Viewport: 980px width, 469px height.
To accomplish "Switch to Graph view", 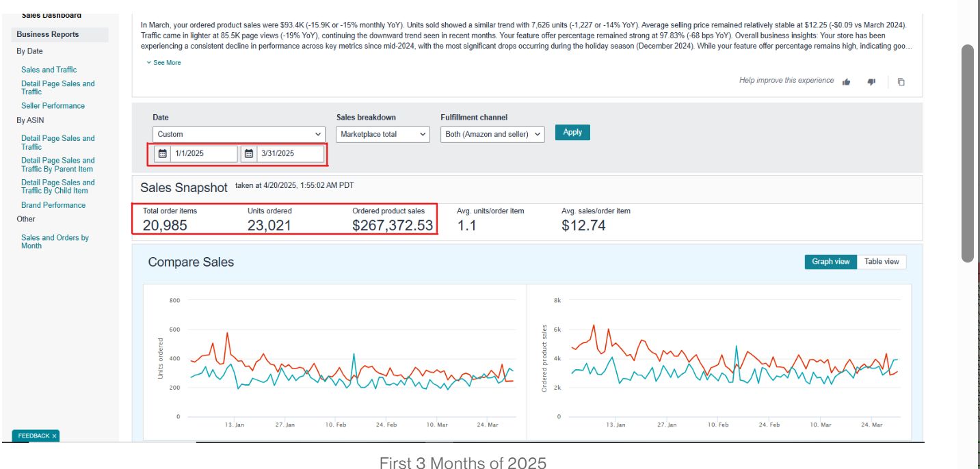I will pos(830,262).
